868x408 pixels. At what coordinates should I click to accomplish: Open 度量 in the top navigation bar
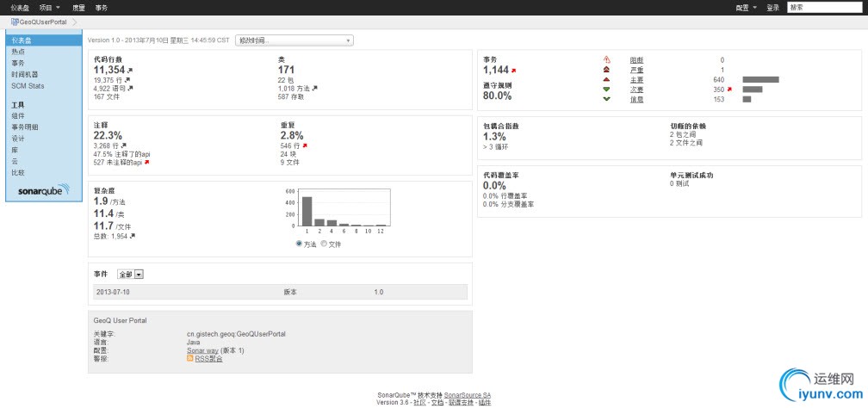[78, 8]
